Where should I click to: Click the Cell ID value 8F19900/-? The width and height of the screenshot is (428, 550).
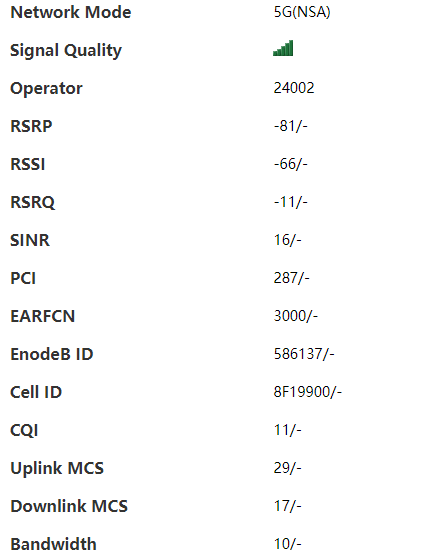(308, 392)
